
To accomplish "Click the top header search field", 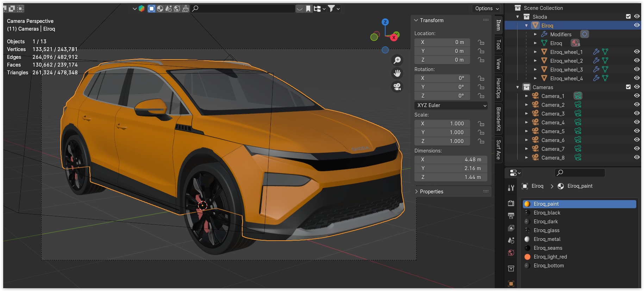I will 243,8.
